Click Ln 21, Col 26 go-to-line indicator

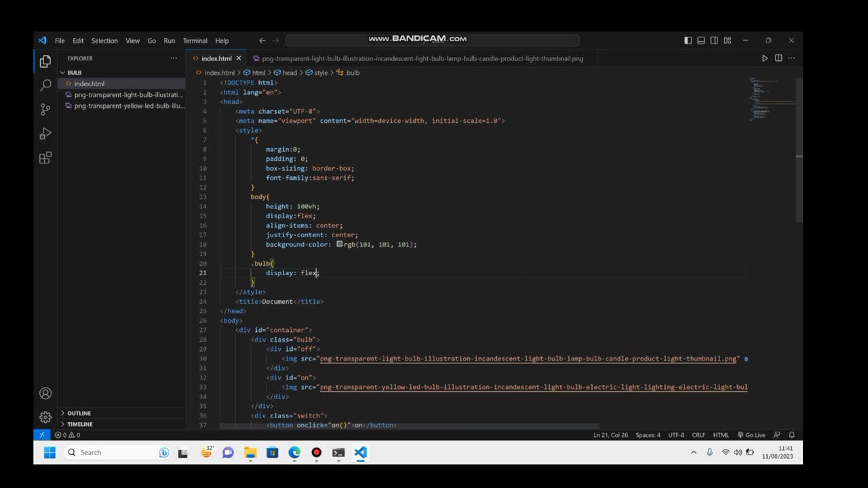pos(610,435)
